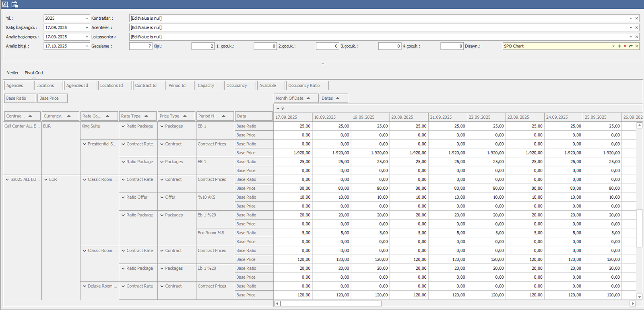Collapse the Presidential S... rate code row
The image size is (644, 310).
point(85,144)
